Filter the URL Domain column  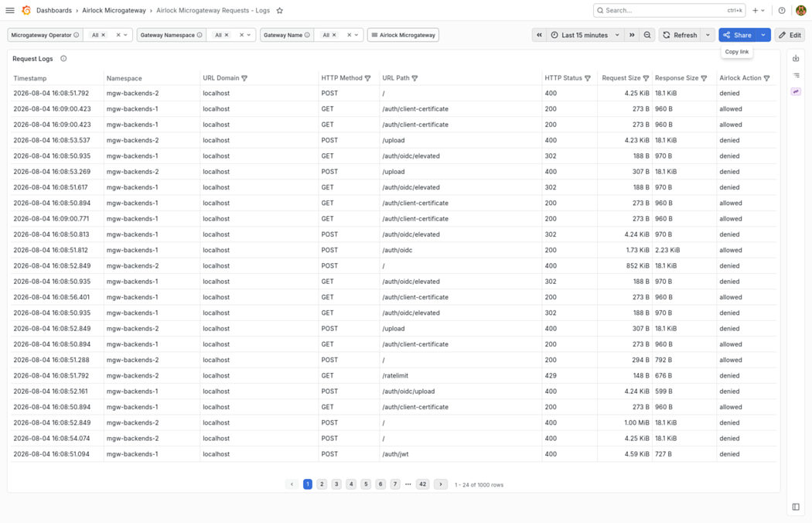(244, 78)
